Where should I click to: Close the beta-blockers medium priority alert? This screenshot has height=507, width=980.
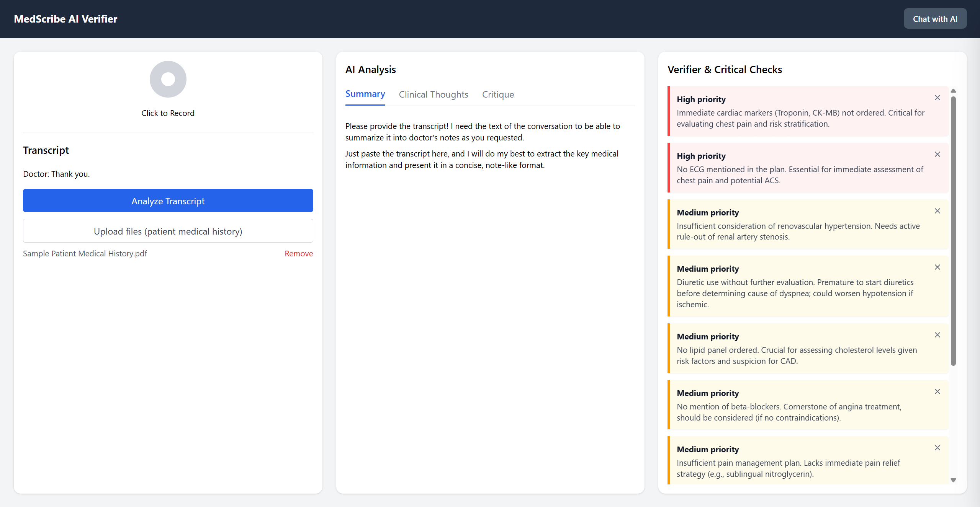coord(937,392)
